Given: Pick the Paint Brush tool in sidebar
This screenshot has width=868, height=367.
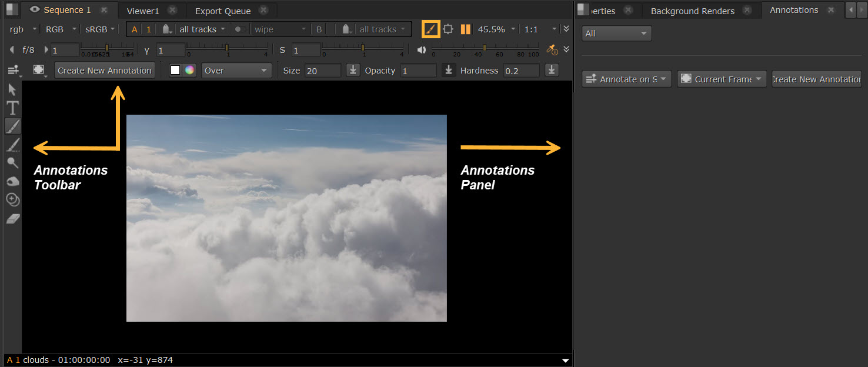Looking at the screenshot, I should click(x=12, y=126).
